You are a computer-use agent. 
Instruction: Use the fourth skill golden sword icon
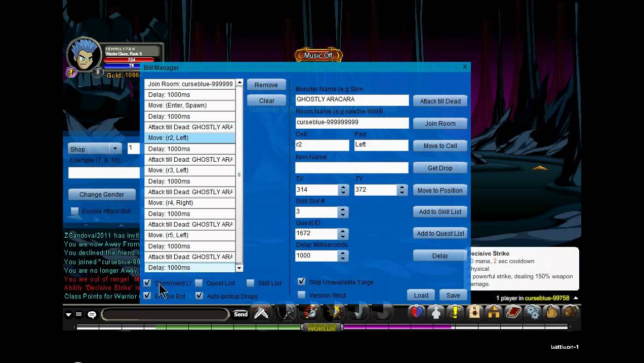[x=334, y=313]
